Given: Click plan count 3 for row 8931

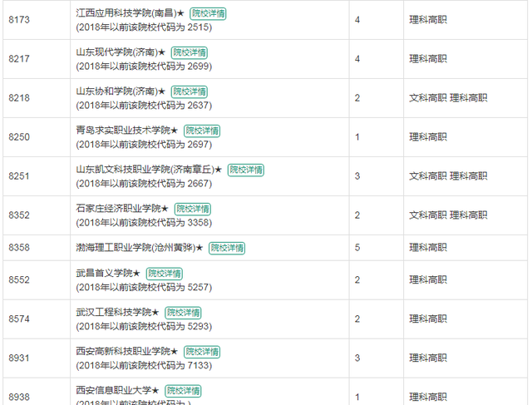Looking at the screenshot, I should (357, 358).
